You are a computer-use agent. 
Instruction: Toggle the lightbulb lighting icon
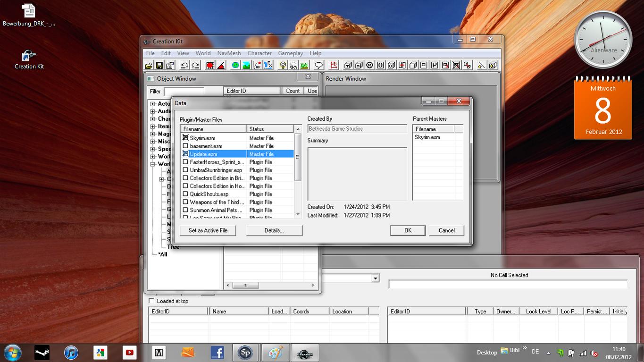(283, 66)
